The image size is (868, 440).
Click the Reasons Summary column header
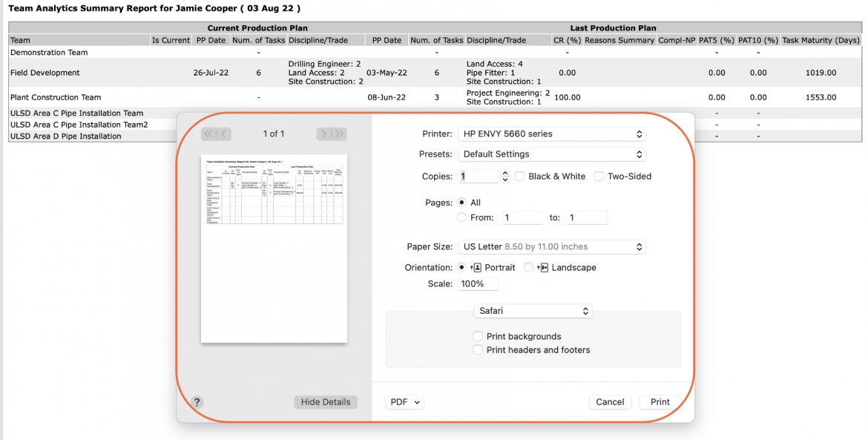coord(619,40)
